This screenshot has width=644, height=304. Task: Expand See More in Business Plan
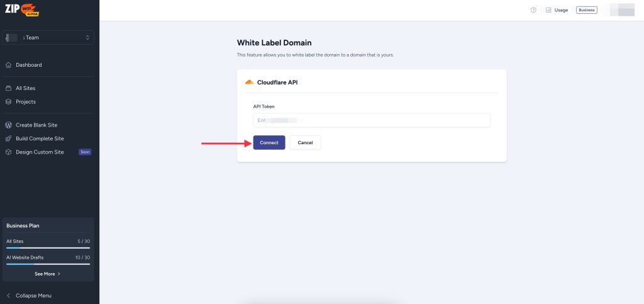(48, 274)
